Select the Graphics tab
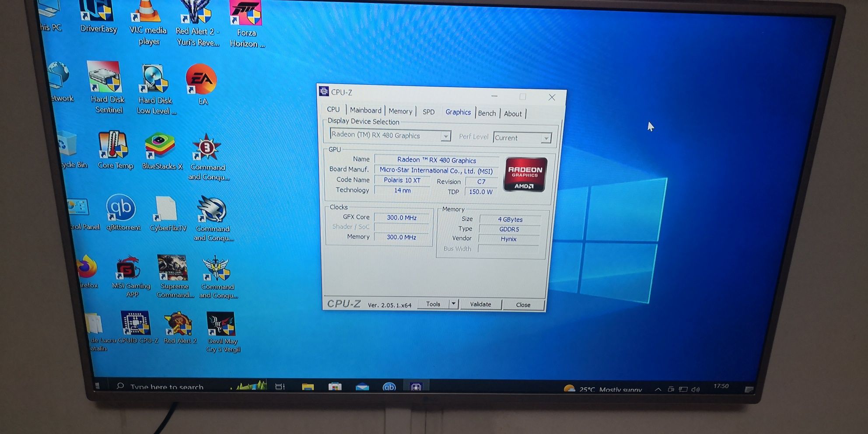The image size is (868, 434). (x=458, y=112)
